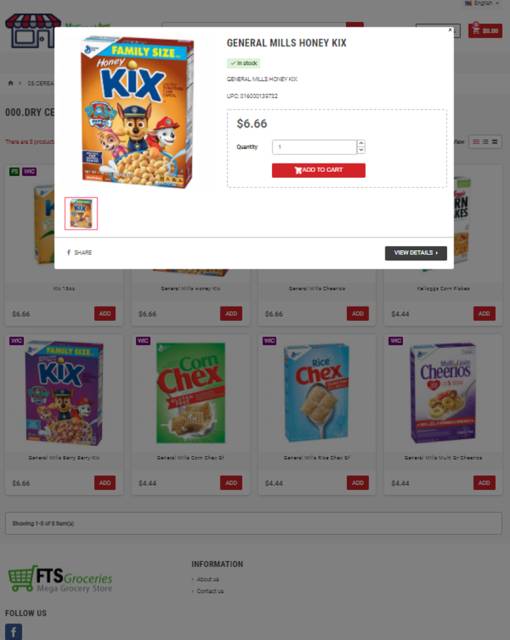Viewport: 510px width, 640px height.
Task: Click the home breadcrumb icon
Action: point(11,83)
